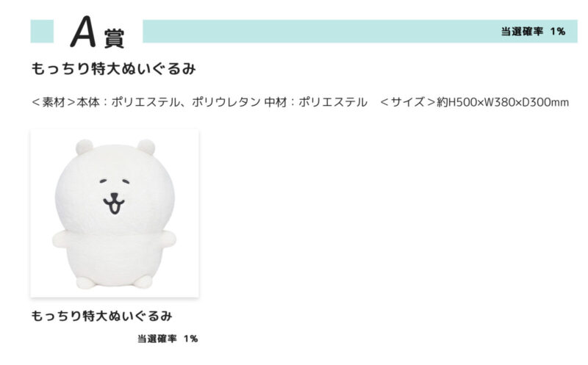Click the plush bear's smiling mouth
588x365 pixels.
pos(113,204)
